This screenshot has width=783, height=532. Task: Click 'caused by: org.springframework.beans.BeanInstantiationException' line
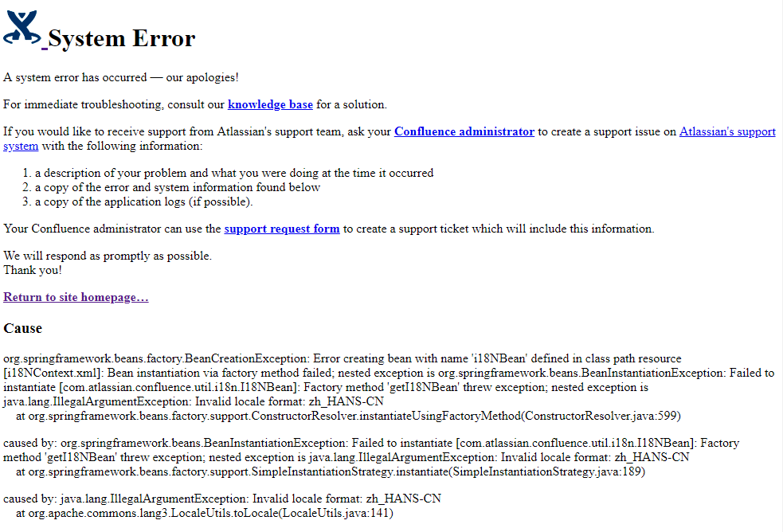tap(371, 443)
